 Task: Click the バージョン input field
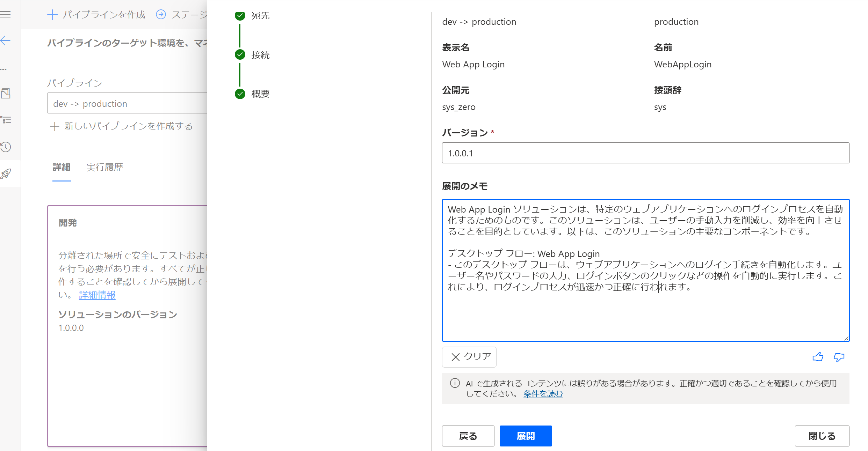(645, 153)
